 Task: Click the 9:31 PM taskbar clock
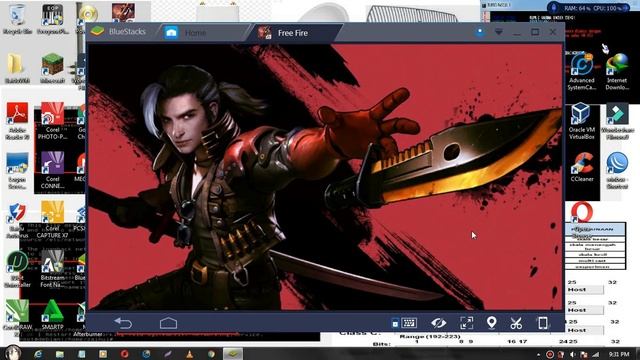point(619,354)
